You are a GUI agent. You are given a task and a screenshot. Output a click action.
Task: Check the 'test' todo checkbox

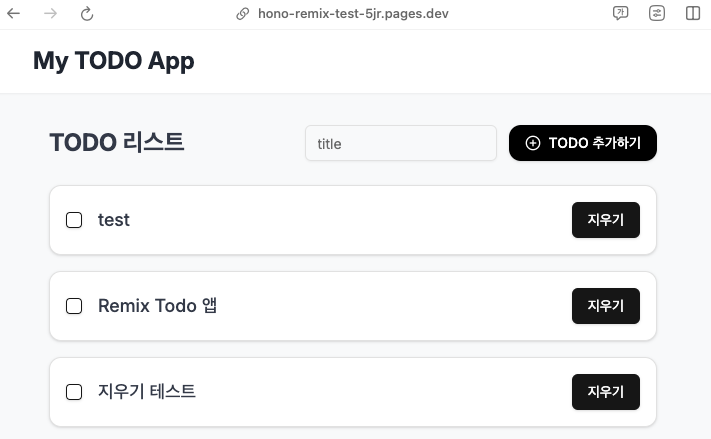point(74,220)
